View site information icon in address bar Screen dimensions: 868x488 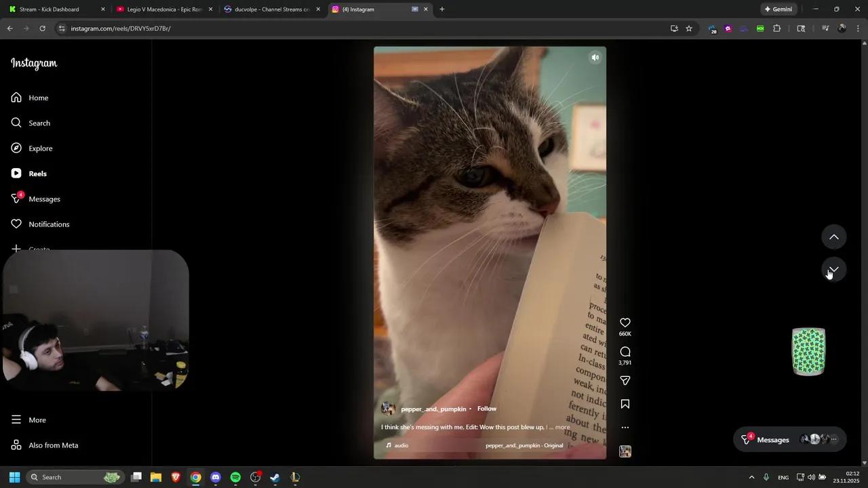coord(62,28)
